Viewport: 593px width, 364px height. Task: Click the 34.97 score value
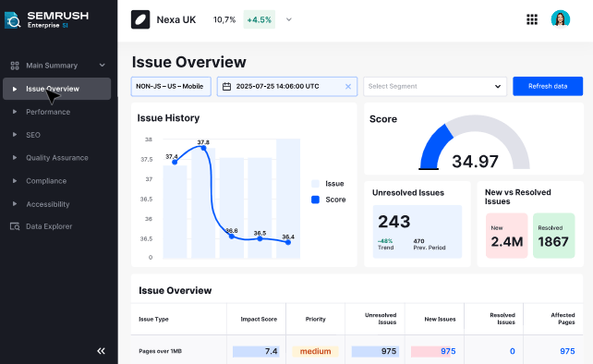pos(475,162)
